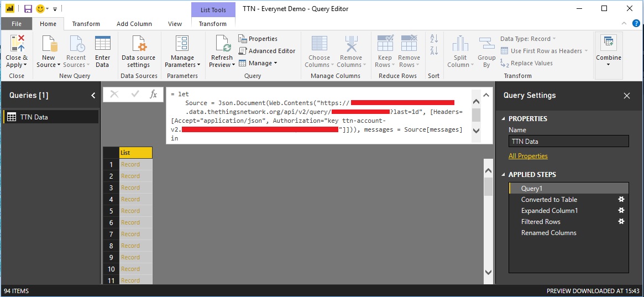Viewport: 644px width, 297px height.
Task: Select the Query1 applied step
Action: point(569,189)
